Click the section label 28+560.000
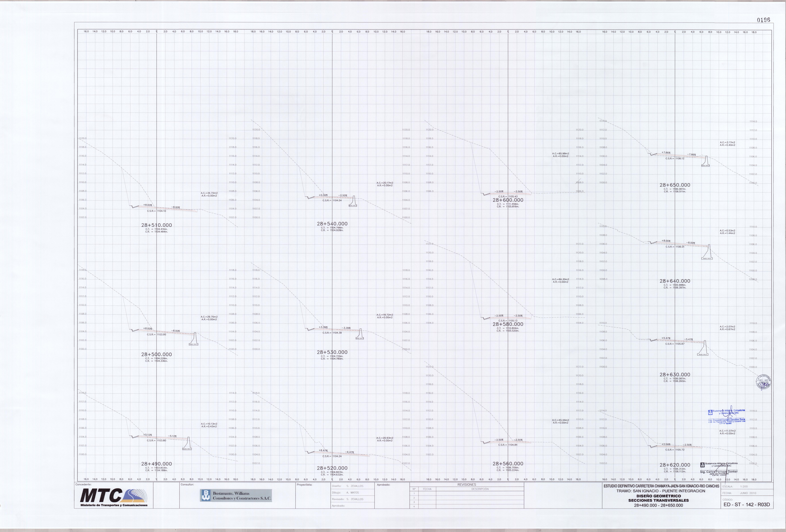 508,464
